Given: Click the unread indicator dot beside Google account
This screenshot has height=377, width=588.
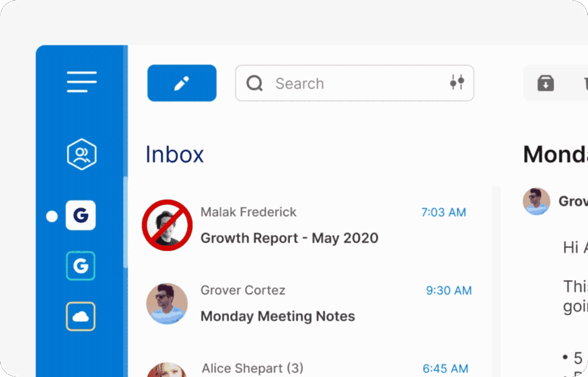Looking at the screenshot, I should pos(52,216).
